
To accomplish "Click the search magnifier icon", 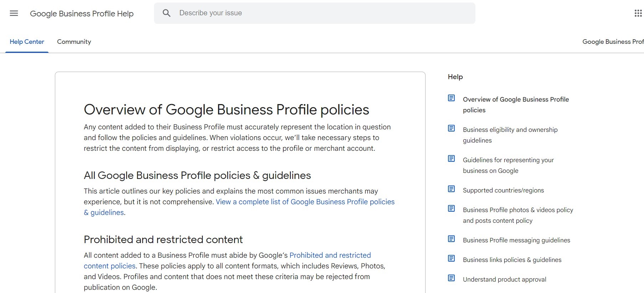I will [x=166, y=13].
